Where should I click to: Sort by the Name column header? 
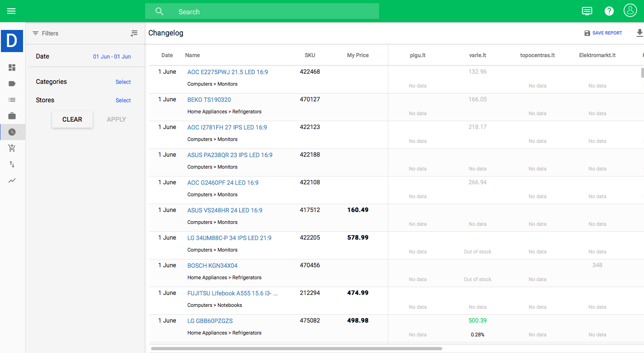(x=193, y=55)
